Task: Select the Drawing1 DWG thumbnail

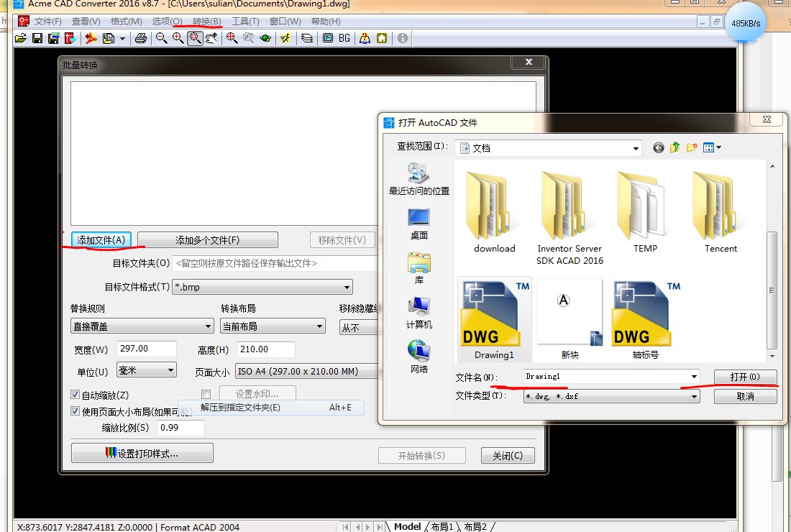Action: (x=494, y=313)
